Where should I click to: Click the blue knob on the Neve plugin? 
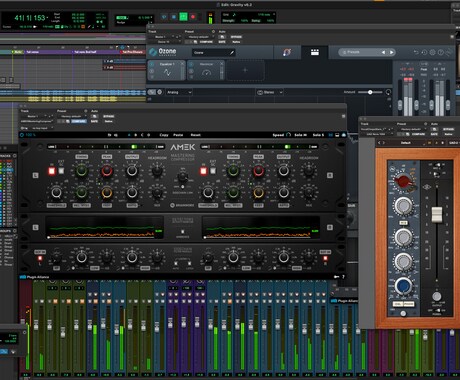coord(403,286)
